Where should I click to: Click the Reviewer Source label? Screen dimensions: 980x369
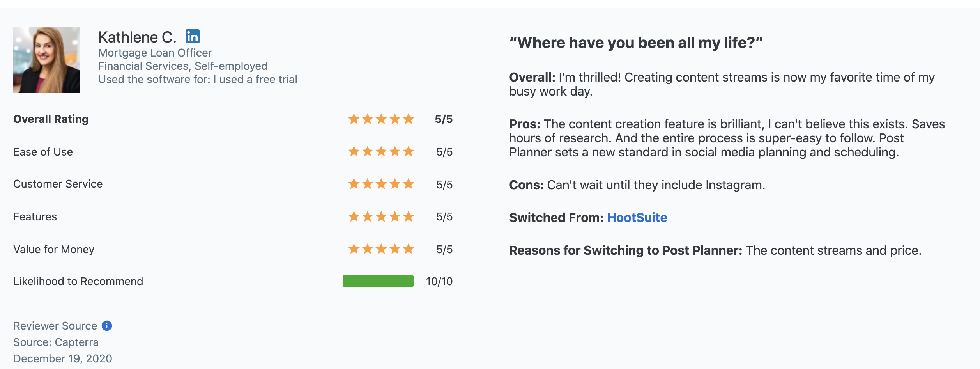[x=55, y=326]
